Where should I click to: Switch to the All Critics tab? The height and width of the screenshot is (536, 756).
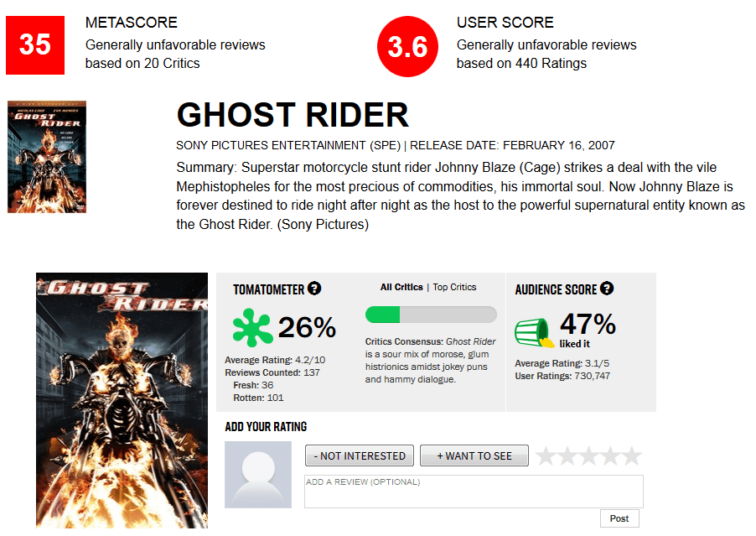pyautogui.click(x=401, y=287)
